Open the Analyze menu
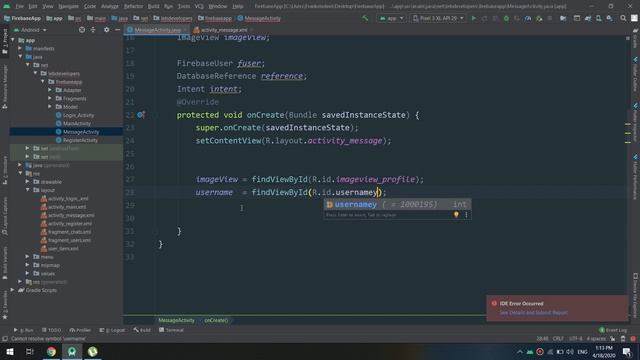640x360 pixels. [109, 6]
